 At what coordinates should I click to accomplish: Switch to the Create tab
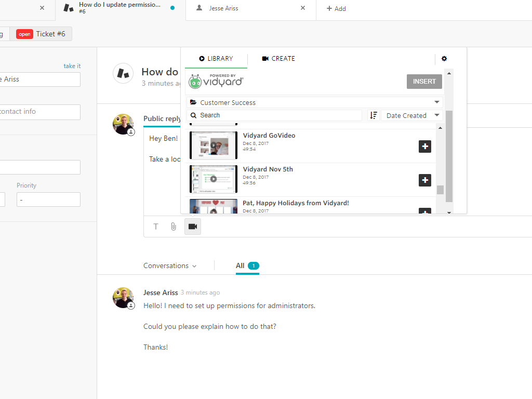click(278, 59)
